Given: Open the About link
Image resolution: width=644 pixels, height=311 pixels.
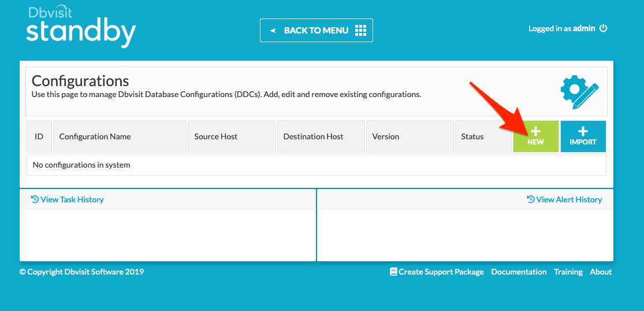Looking at the screenshot, I should (x=601, y=272).
